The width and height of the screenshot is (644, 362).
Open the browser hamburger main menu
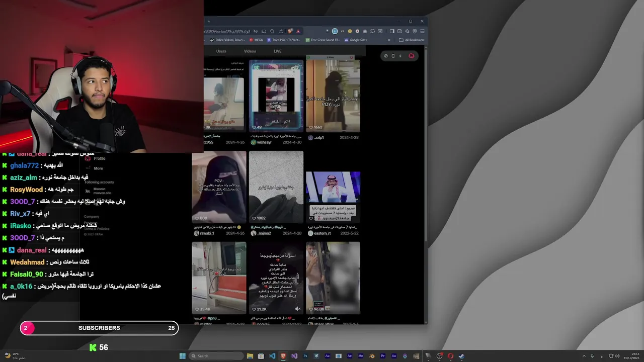(422, 31)
